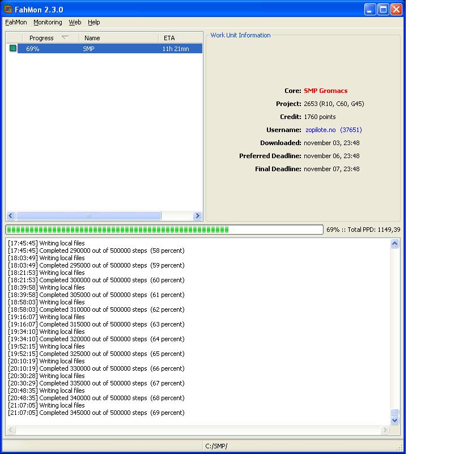This screenshot has height=454, width=476.
Task: Click the window resize grip icon
Action: coord(400,448)
